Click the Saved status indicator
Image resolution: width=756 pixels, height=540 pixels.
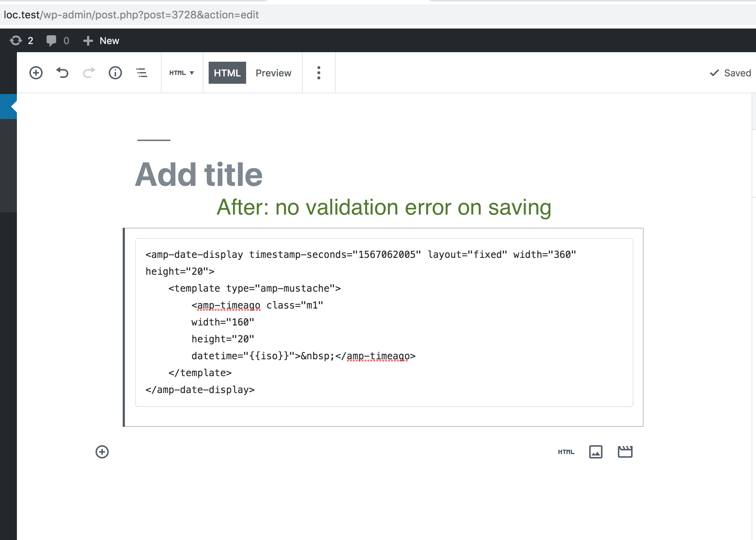point(730,73)
